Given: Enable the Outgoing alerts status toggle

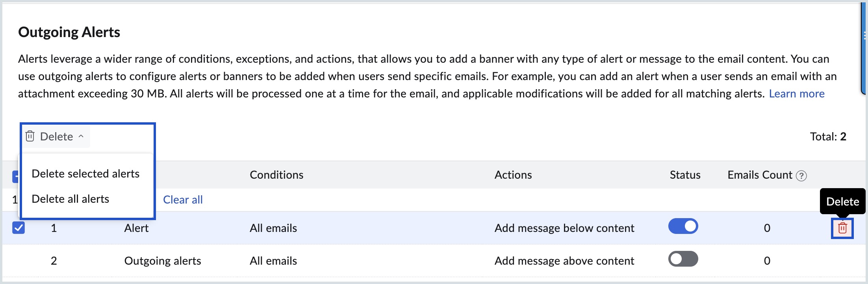Looking at the screenshot, I should pyautogui.click(x=683, y=259).
